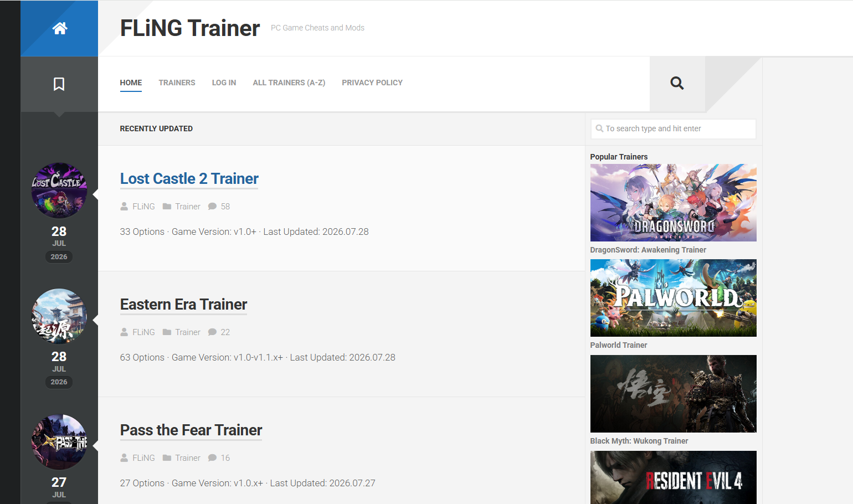
Task: Focus the 'To search type and hit enter' field
Action: pyautogui.click(x=673, y=128)
